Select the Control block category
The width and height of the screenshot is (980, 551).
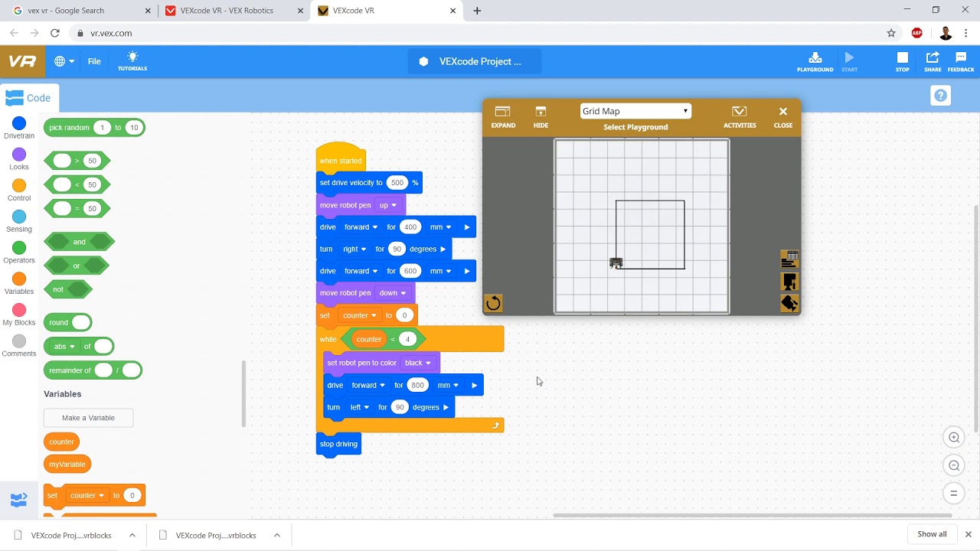[x=19, y=191]
